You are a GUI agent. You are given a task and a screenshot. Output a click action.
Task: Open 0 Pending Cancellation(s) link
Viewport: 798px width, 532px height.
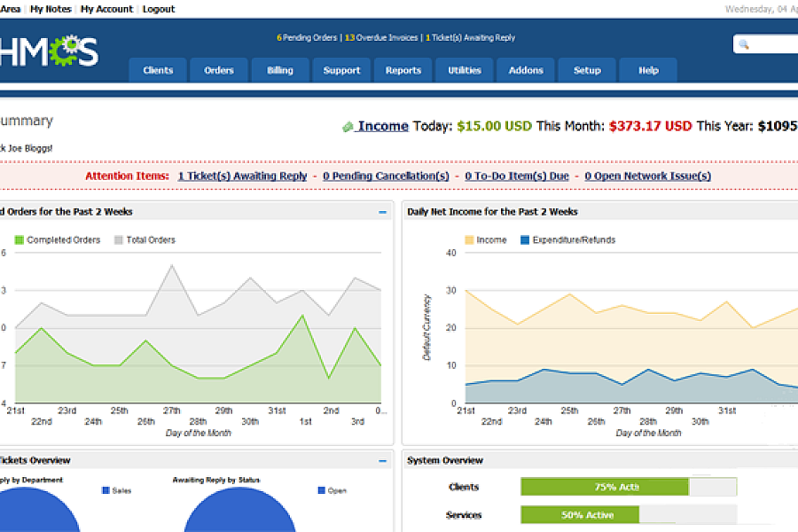pos(386,176)
